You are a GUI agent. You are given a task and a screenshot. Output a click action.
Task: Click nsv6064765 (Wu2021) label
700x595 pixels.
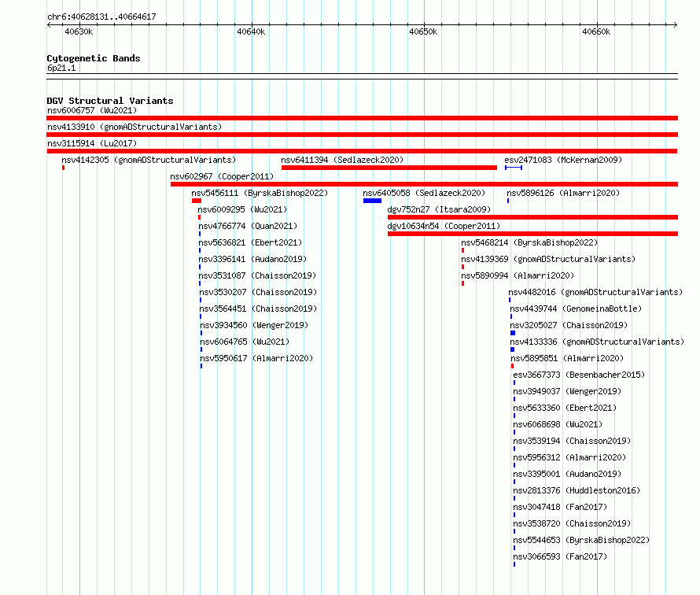point(245,342)
